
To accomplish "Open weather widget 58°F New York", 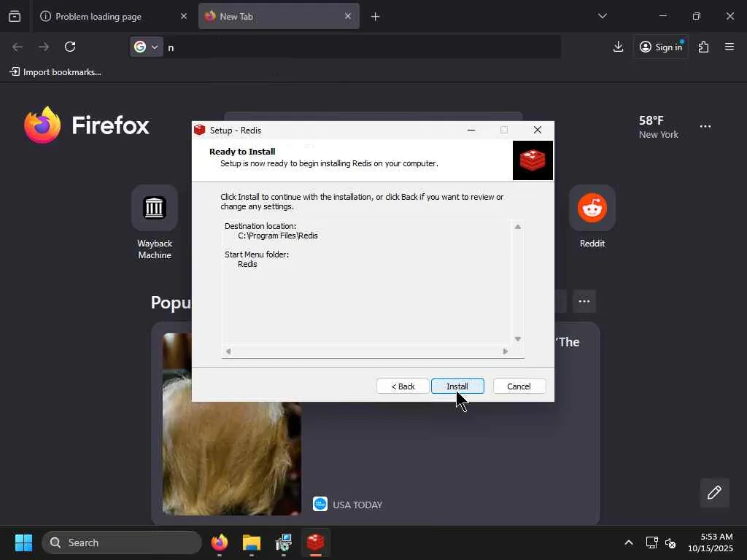I will (x=659, y=127).
